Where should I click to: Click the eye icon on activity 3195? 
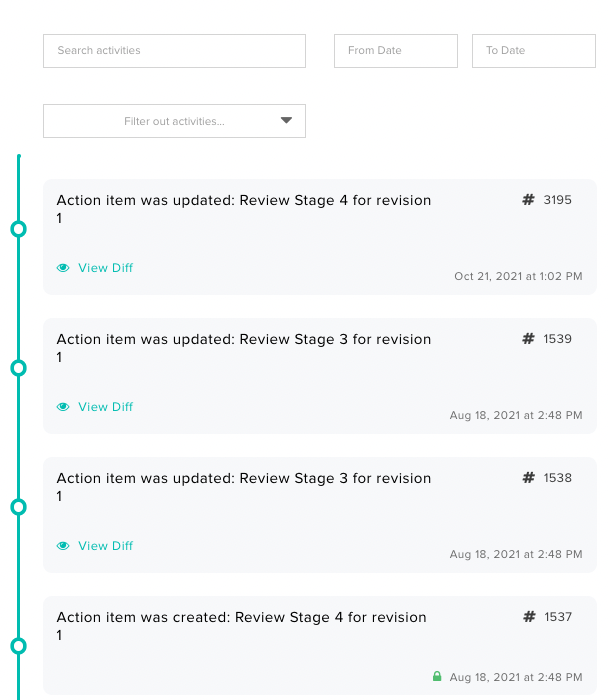coord(63,268)
